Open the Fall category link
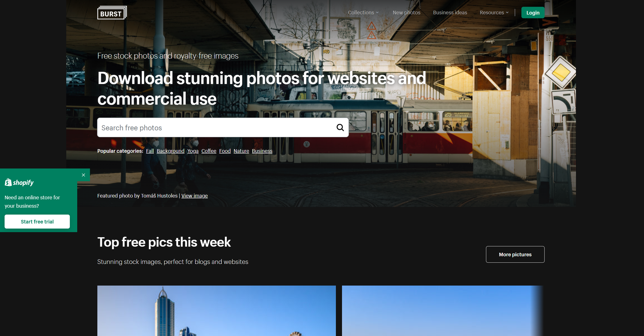The width and height of the screenshot is (644, 336). [x=150, y=151]
